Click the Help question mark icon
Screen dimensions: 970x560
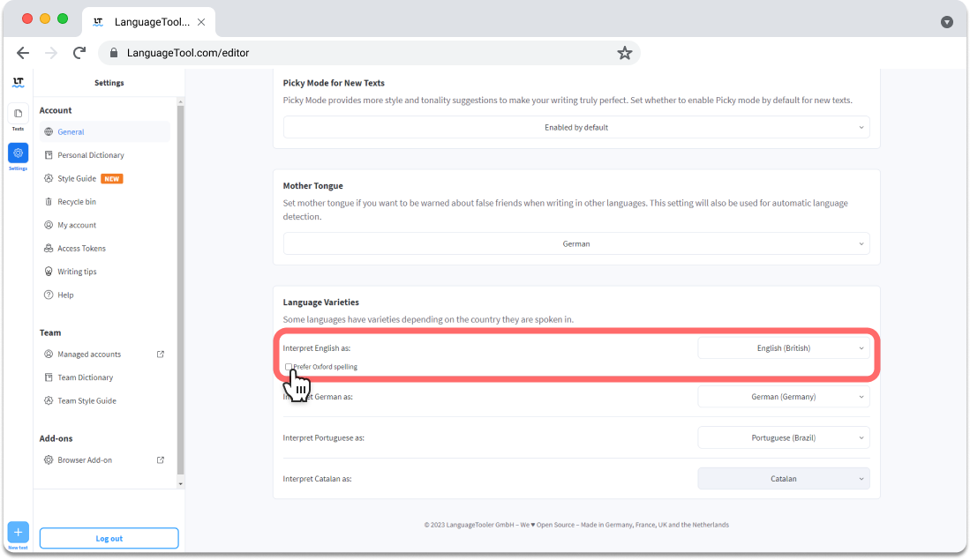click(x=49, y=295)
